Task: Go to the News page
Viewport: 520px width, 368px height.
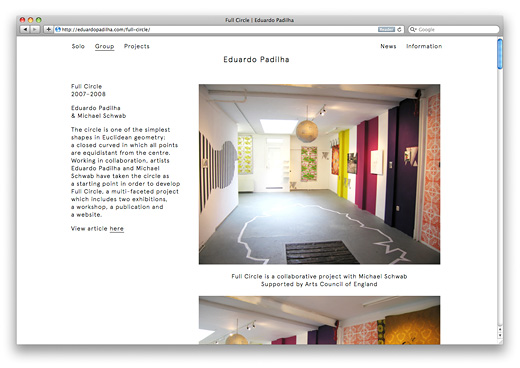Action: tap(388, 46)
